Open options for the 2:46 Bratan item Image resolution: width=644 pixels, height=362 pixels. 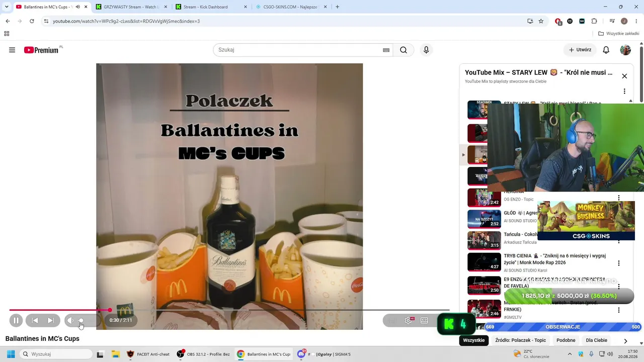click(619, 310)
